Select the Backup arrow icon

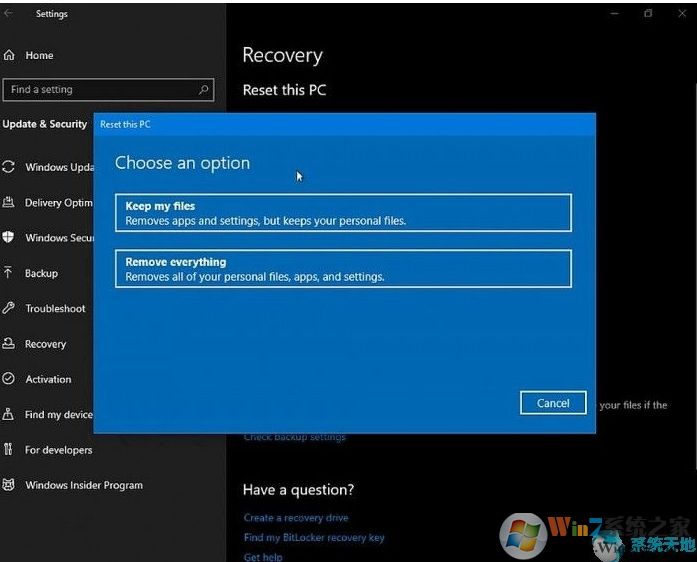pos(8,272)
